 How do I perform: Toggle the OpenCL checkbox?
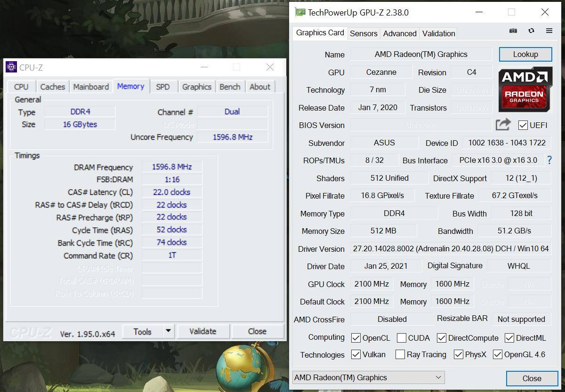coord(356,338)
